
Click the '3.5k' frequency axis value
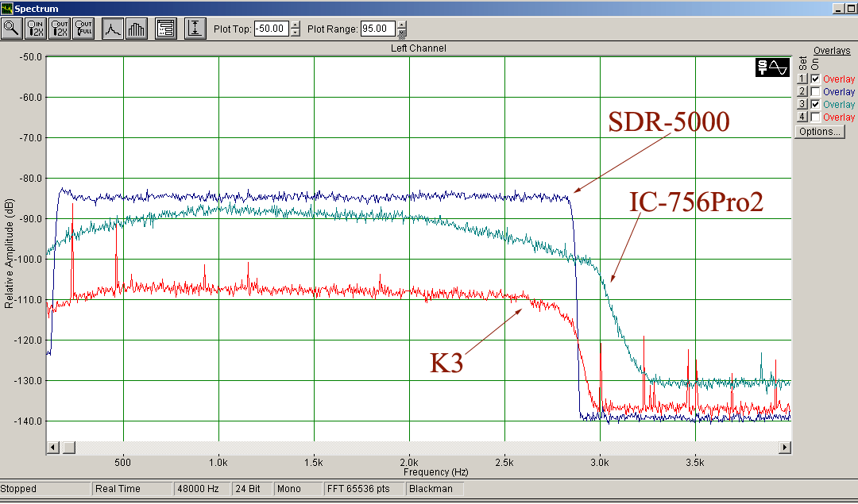[x=695, y=463]
